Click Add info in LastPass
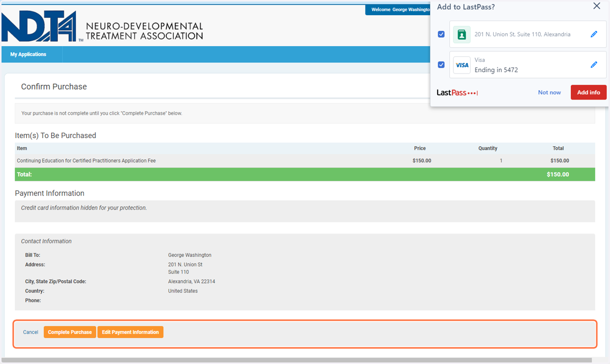Screen dimensions: 610x364 pyautogui.click(x=588, y=92)
